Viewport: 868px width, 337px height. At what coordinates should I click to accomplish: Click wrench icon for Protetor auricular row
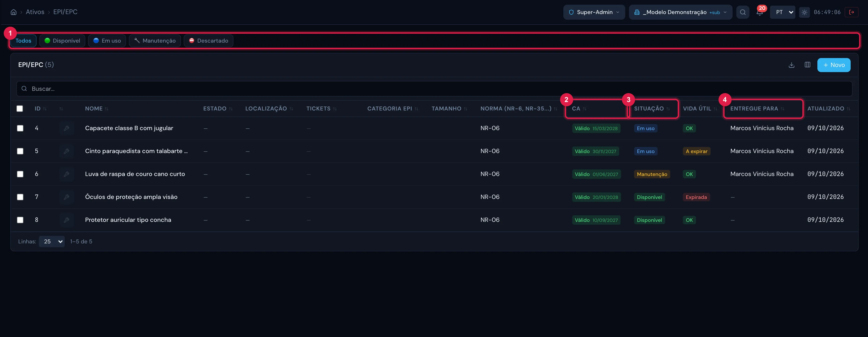[x=66, y=220]
